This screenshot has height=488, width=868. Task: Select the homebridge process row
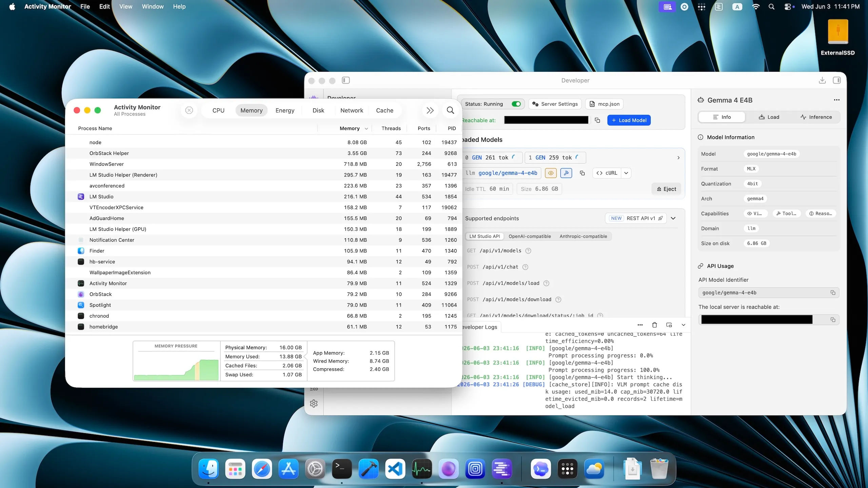coord(264,327)
